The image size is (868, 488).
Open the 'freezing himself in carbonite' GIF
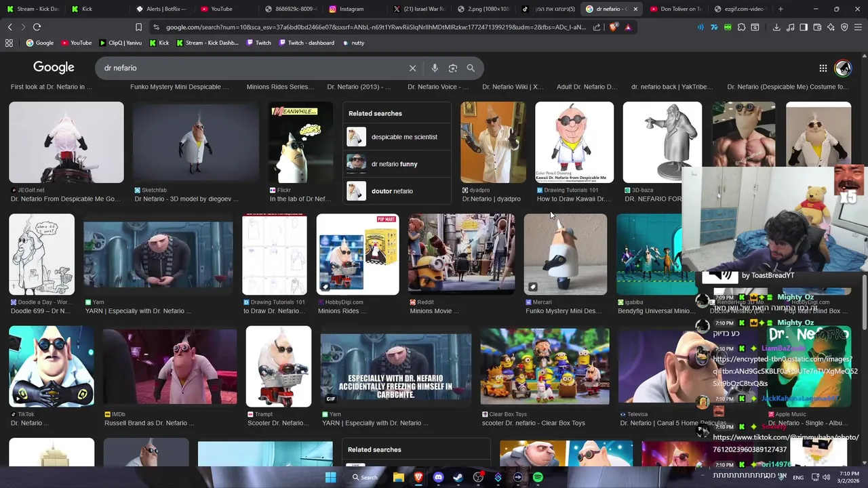tap(395, 366)
